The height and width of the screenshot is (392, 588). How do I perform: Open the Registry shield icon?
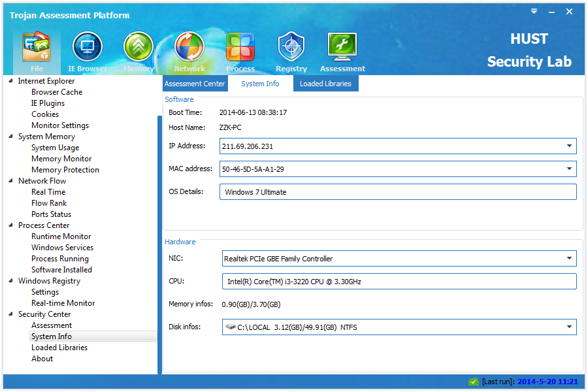tap(291, 47)
